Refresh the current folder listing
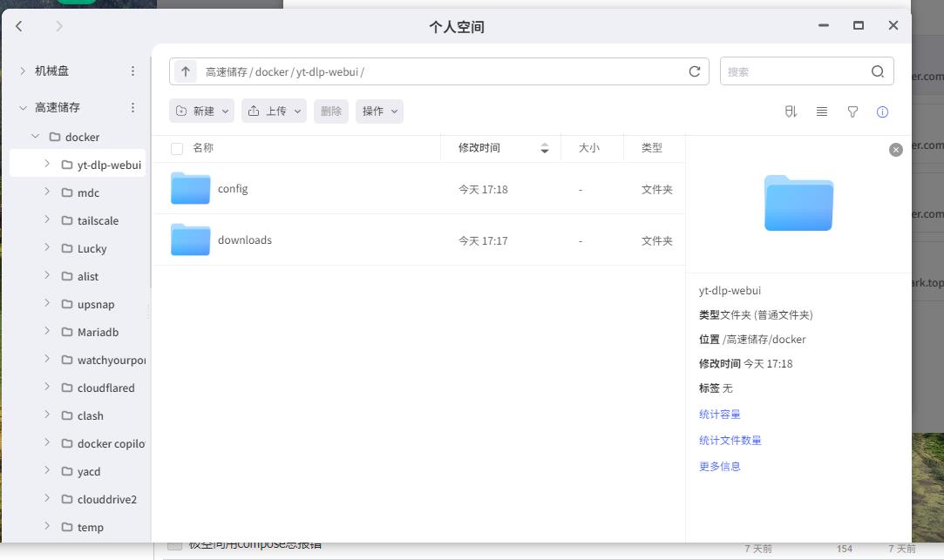The height and width of the screenshot is (560, 944). (695, 71)
